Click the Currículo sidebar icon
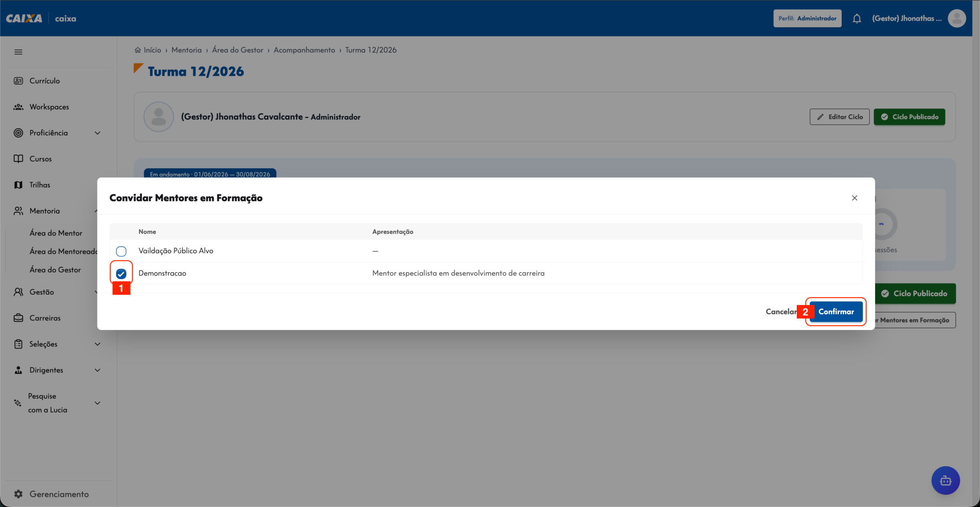Image resolution: width=980 pixels, height=507 pixels. pos(18,81)
